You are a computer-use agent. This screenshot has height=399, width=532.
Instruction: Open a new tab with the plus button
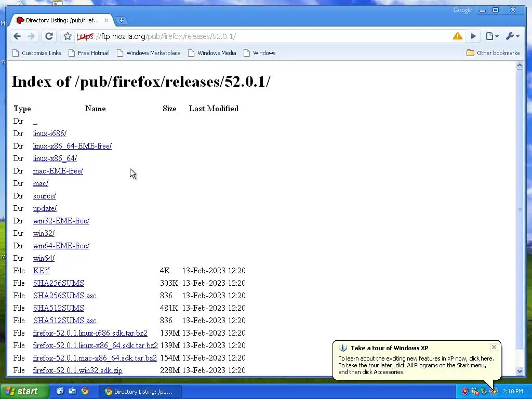(122, 20)
